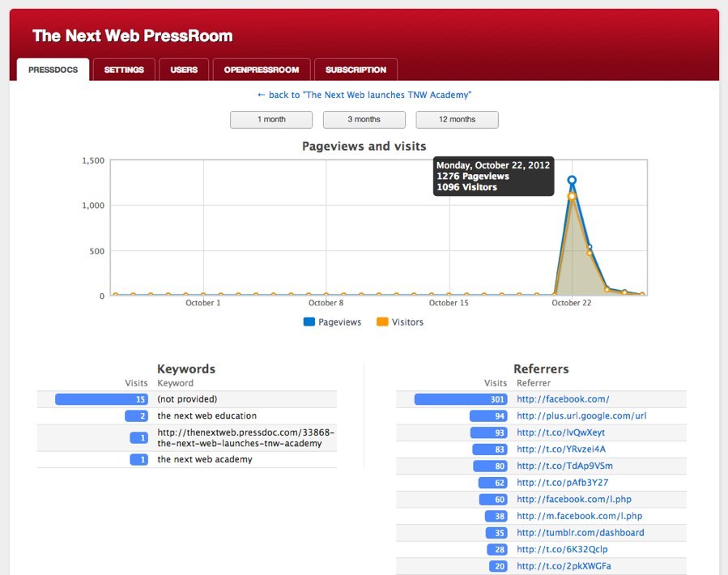
Task: Go to the OpenPressRoom tab
Action: [x=262, y=70]
